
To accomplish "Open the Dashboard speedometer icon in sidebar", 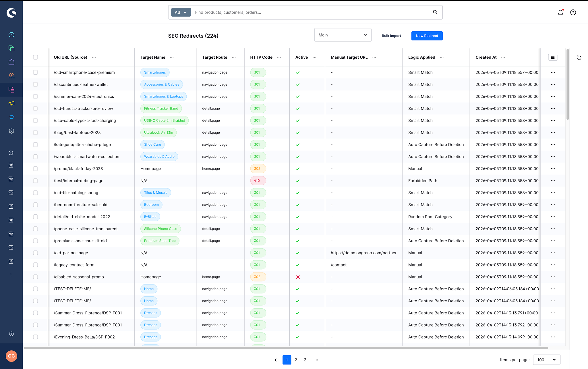I will point(11,35).
